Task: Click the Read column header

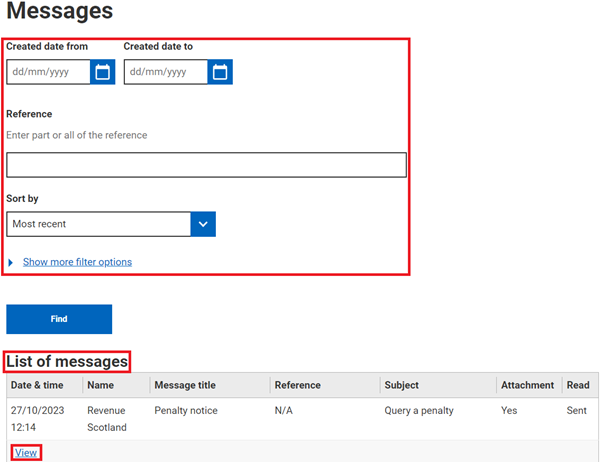Action: 577,385
